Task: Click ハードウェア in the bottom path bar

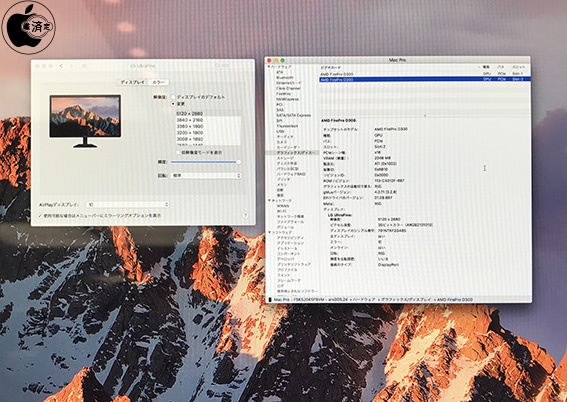Action: [364, 300]
